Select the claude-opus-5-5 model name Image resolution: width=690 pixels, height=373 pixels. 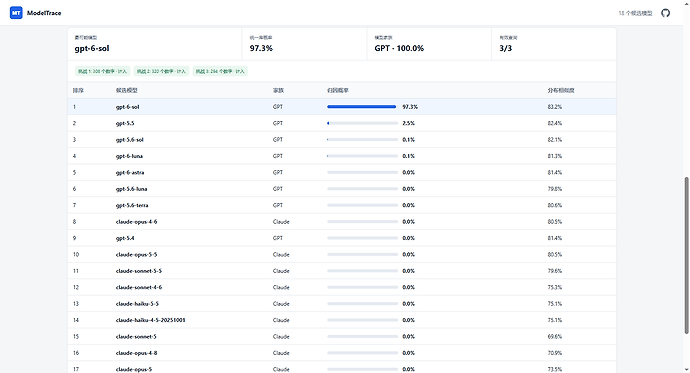136,255
